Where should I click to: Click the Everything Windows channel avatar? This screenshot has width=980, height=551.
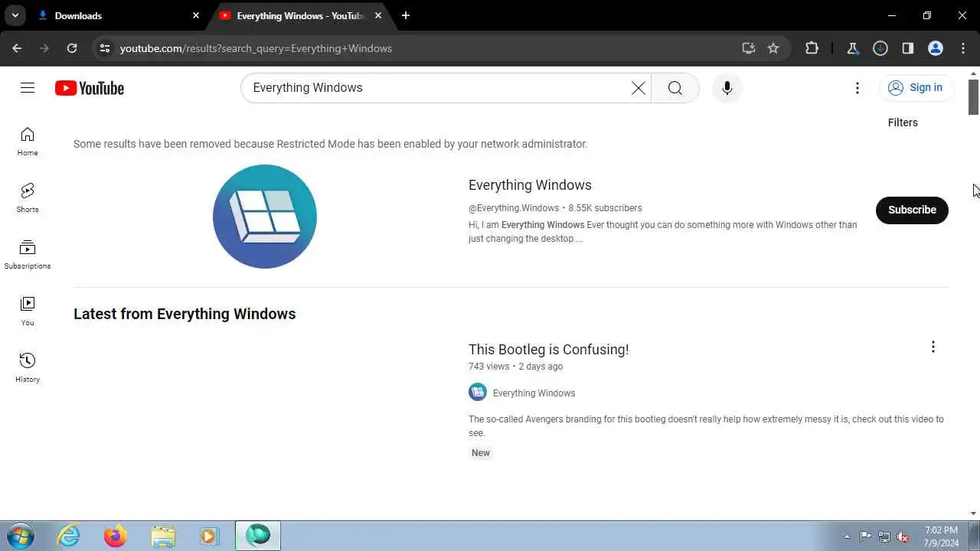click(265, 217)
